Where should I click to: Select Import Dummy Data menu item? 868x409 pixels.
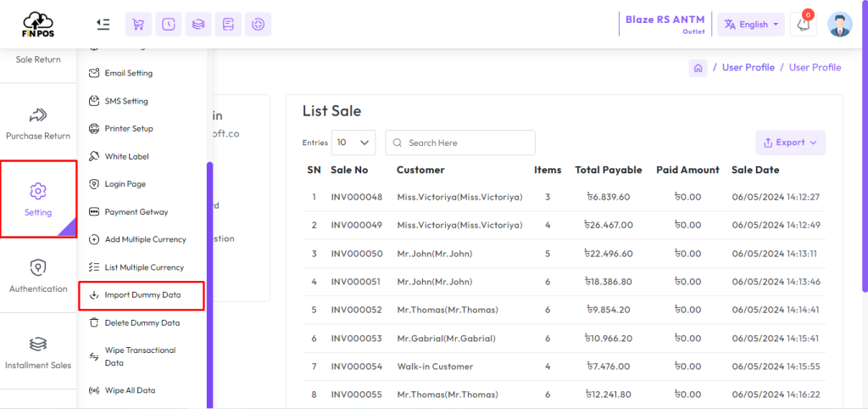click(x=142, y=295)
